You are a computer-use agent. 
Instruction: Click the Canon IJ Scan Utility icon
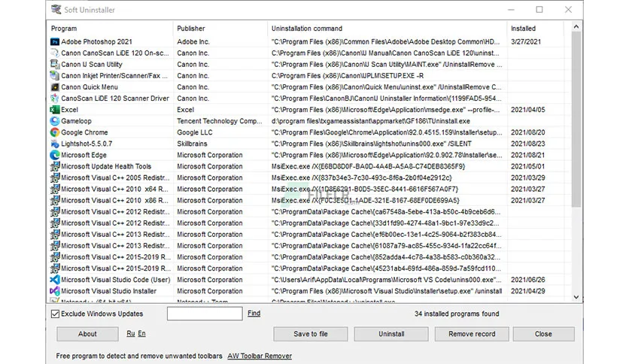55,64
